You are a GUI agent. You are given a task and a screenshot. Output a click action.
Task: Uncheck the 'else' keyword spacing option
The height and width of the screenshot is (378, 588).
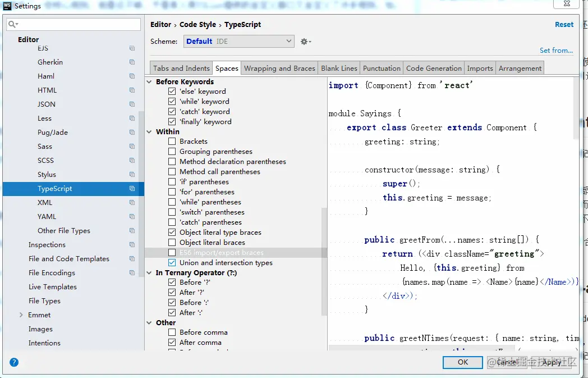pos(172,90)
